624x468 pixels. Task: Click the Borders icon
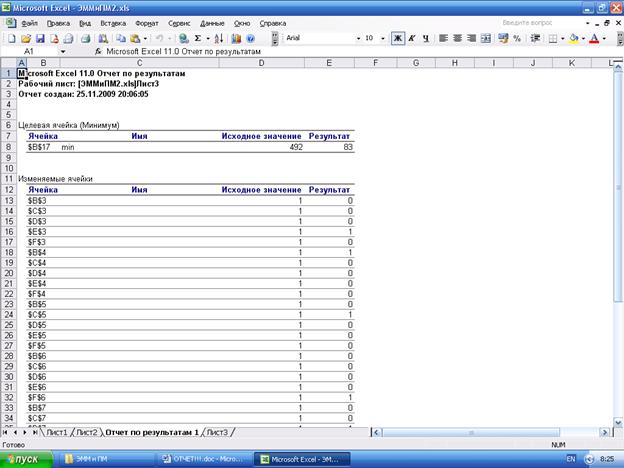553,38
